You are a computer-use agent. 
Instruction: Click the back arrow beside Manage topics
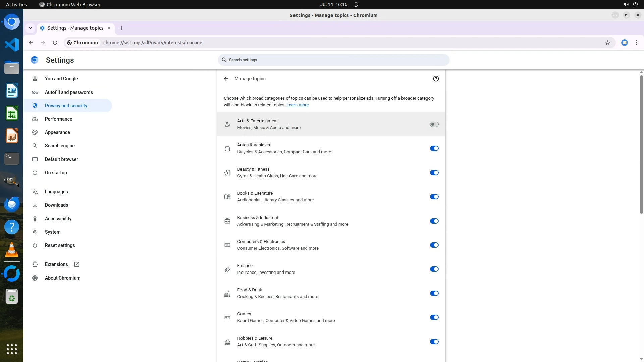(226, 79)
